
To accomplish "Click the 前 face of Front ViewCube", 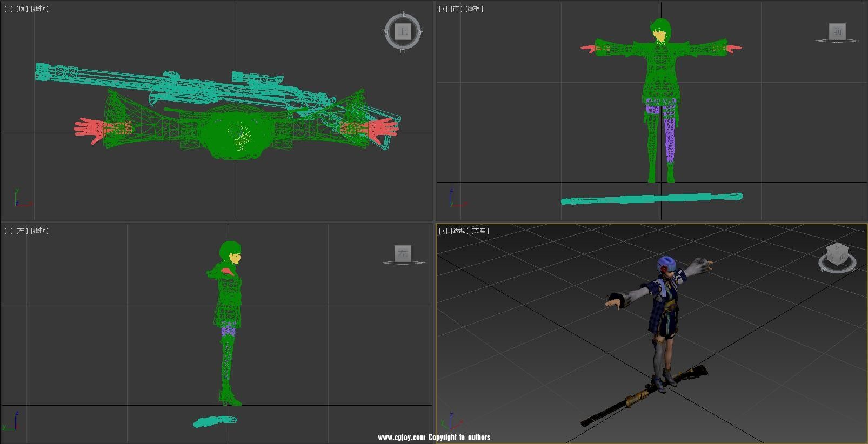I will (837, 31).
